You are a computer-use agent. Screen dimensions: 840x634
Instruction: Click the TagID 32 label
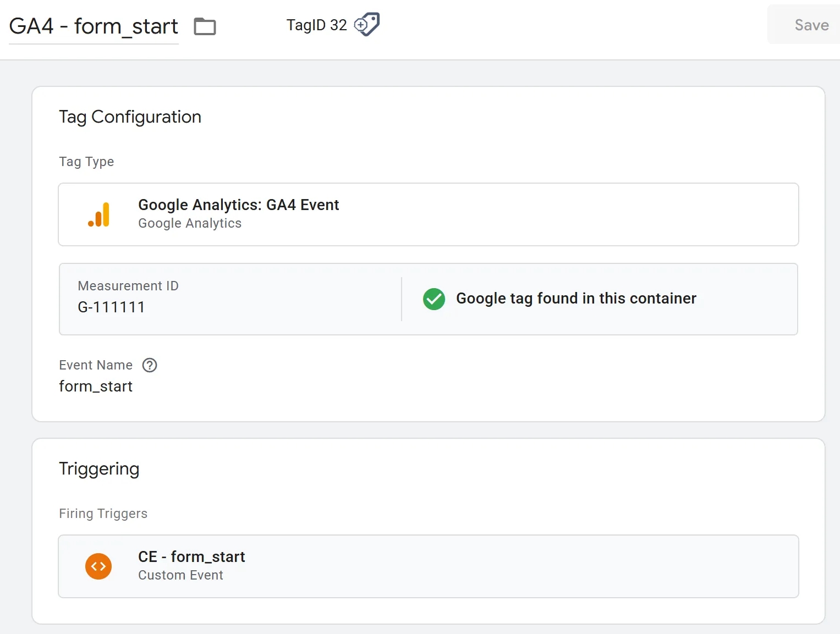coord(317,25)
